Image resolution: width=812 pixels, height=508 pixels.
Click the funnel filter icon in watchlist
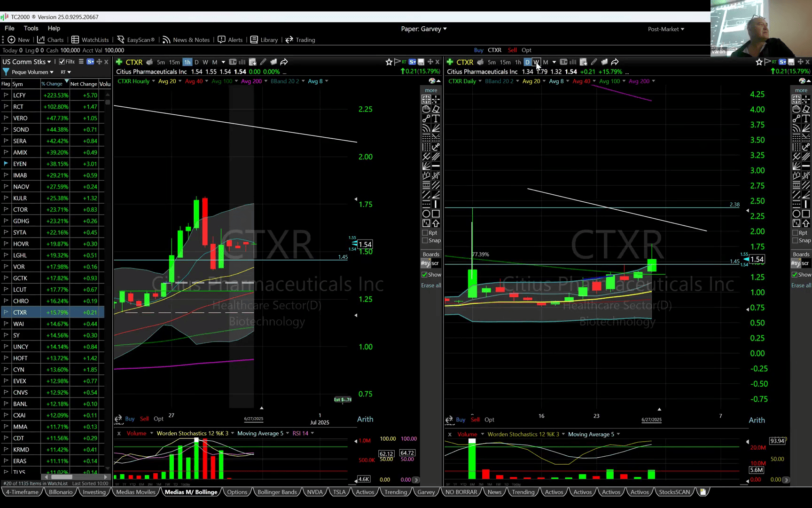(6, 72)
